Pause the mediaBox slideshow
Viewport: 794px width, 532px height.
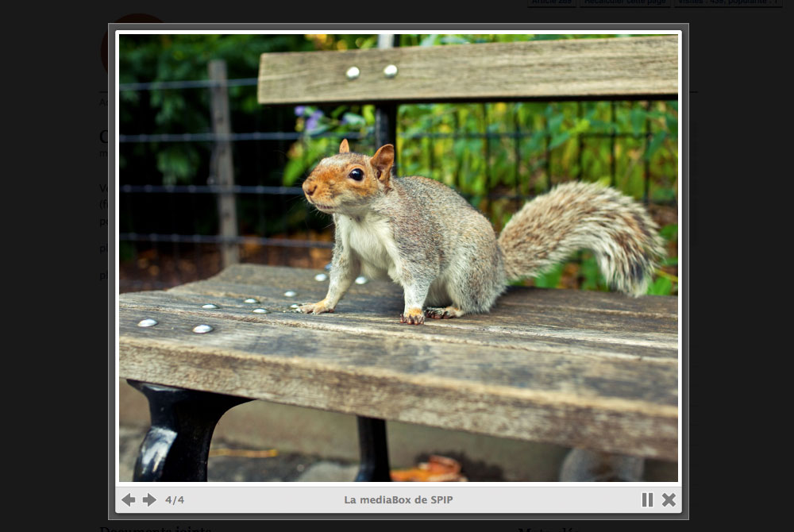[x=647, y=499]
